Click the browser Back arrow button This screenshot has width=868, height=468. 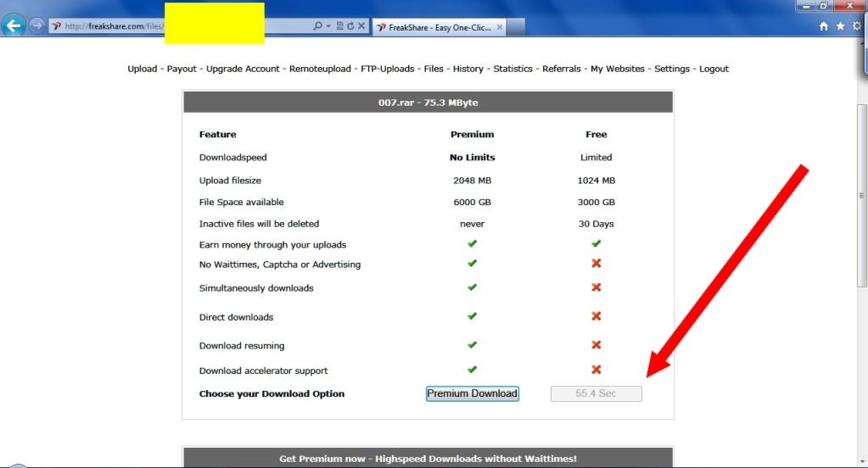14,25
